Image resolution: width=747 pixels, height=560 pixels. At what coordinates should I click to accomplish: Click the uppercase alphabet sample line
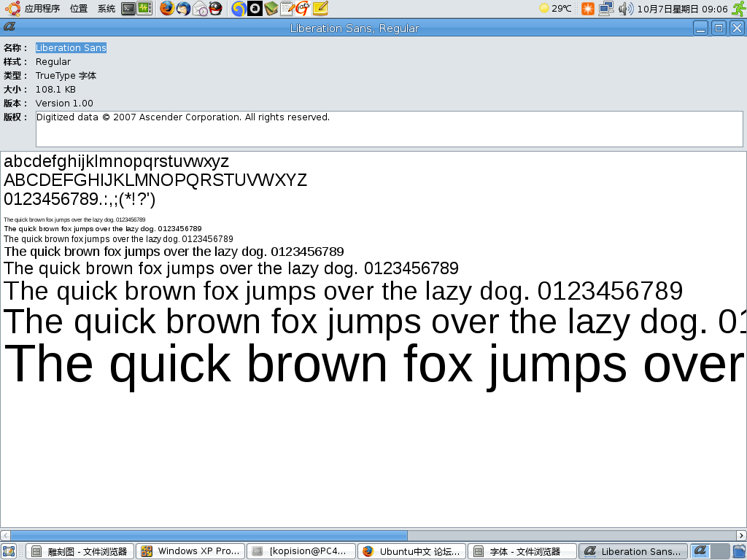point(155,180)
